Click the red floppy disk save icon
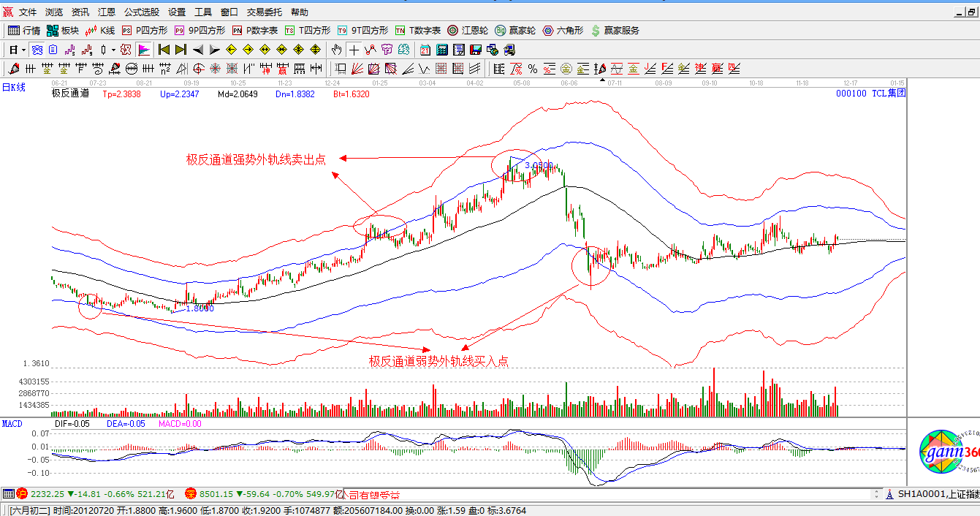Image resolution: width=980 pixels, height=516 pixels. point(475,50)
